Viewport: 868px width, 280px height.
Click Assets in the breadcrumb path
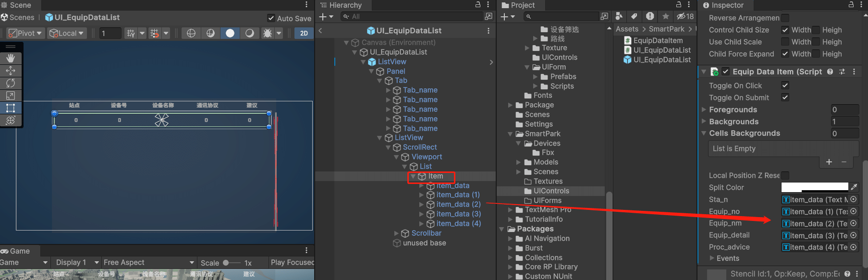627,29
